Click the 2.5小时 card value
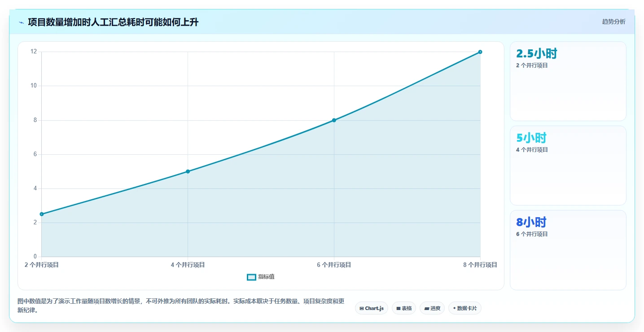644x332 pixels. pos(537,54)
